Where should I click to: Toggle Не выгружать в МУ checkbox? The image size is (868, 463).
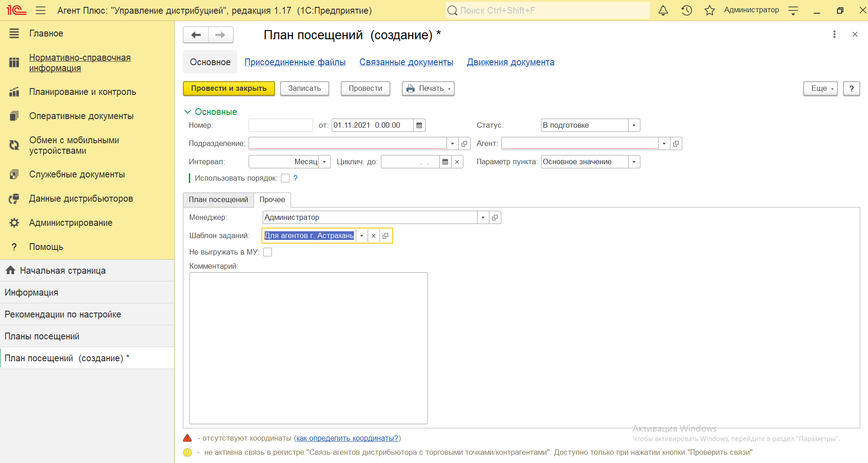pyautogui.click(x=268, y=252)
